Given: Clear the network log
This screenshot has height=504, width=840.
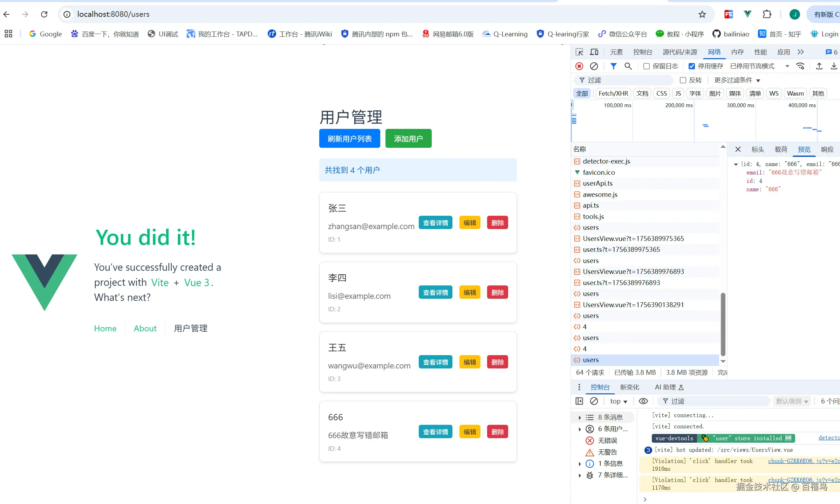Looking at the screenshot, I should [x=594, y=66].
